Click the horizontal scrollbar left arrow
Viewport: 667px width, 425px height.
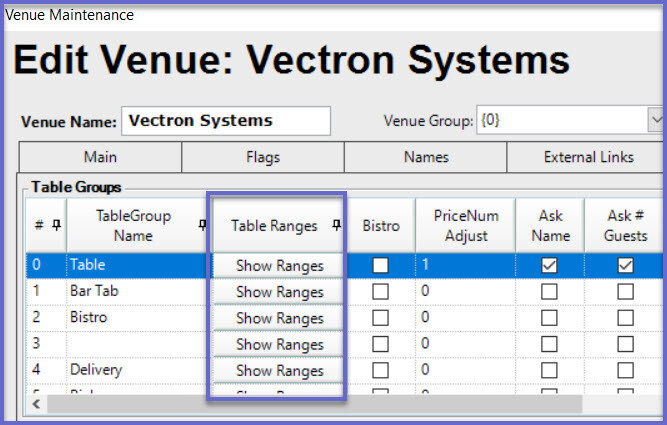point(37,404)
